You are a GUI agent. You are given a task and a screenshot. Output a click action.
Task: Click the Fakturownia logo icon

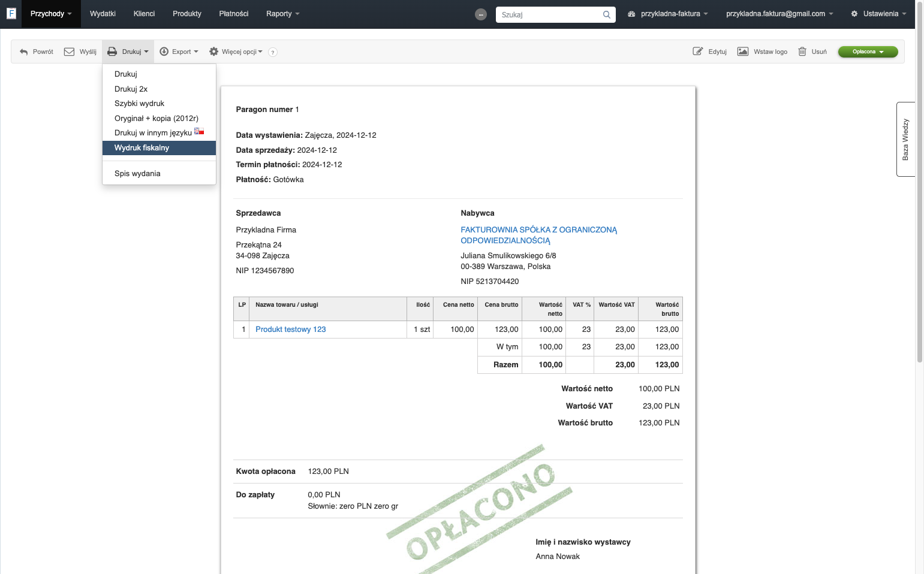(11, 13)
